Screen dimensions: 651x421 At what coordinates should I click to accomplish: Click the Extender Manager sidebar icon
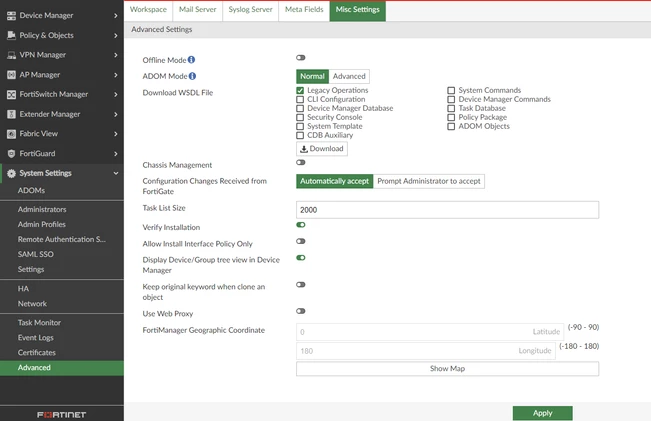pyautogui.click(x=11, y=114)
